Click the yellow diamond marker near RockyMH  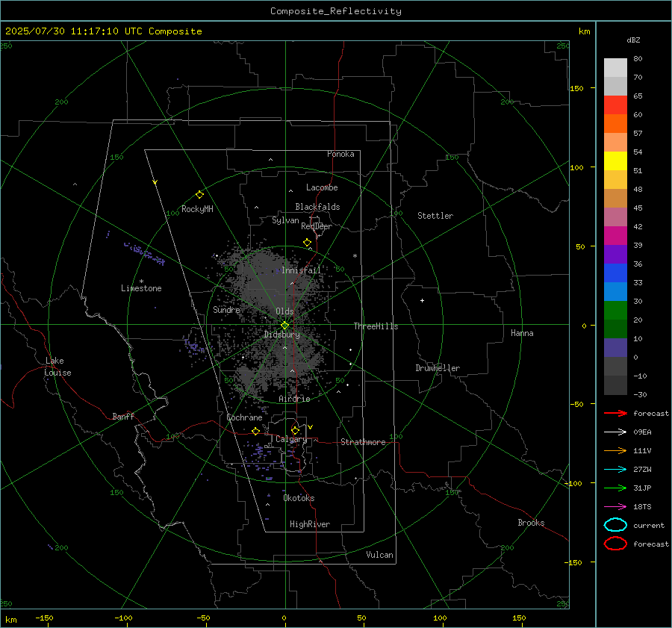(199, 195)
